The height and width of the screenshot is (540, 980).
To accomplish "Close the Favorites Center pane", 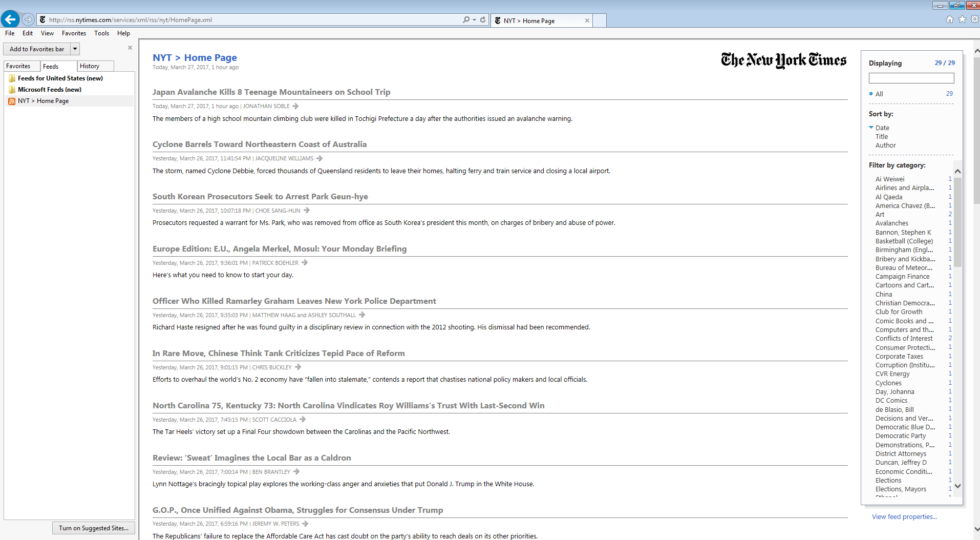I will point(130,48).
